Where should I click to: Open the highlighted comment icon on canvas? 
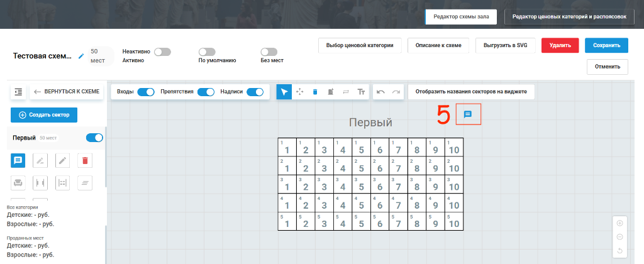(468, 114)
